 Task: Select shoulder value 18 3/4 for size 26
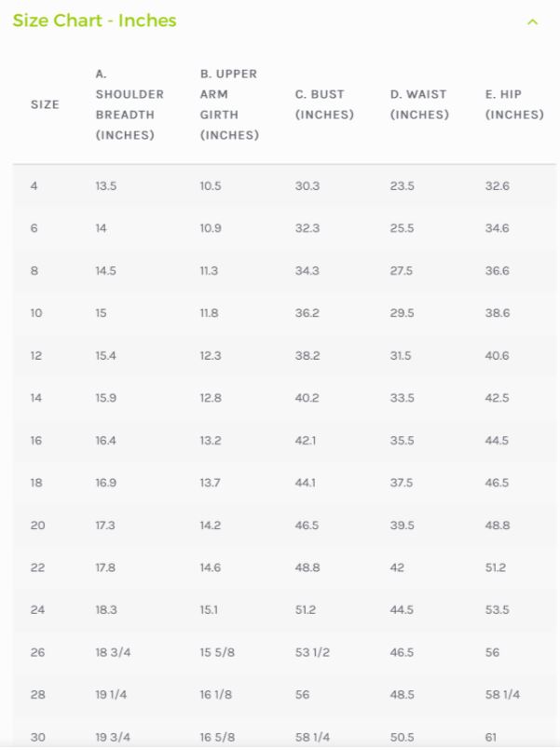click(x=113, y=653)
